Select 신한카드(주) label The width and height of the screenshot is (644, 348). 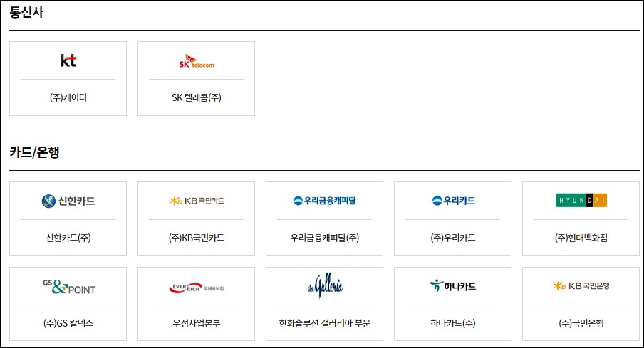point(68,238)
